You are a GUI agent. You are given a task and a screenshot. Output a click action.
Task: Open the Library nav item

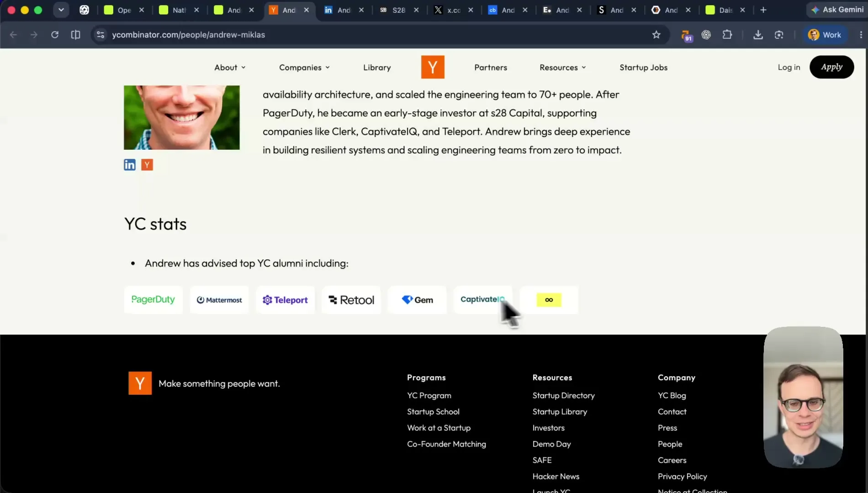(x=377, y=68)
